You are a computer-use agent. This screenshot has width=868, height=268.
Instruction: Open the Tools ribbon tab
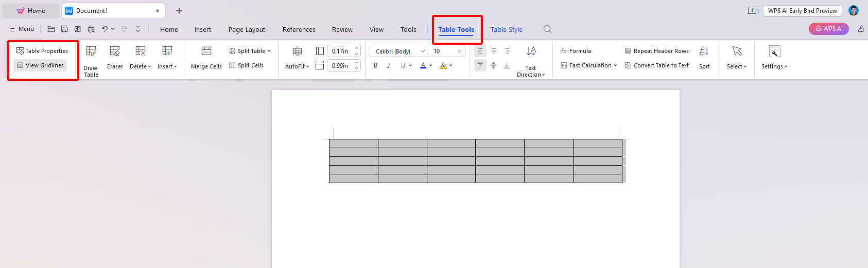[x=408, y=29]
